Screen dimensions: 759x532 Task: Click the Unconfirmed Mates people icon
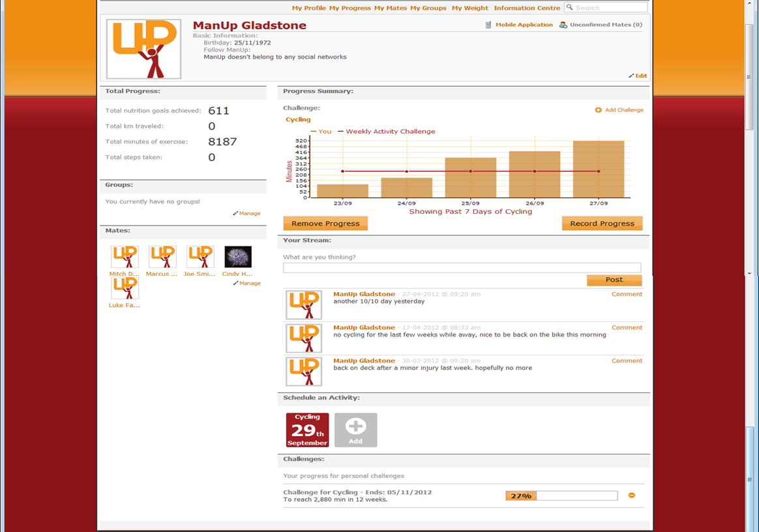563,25
